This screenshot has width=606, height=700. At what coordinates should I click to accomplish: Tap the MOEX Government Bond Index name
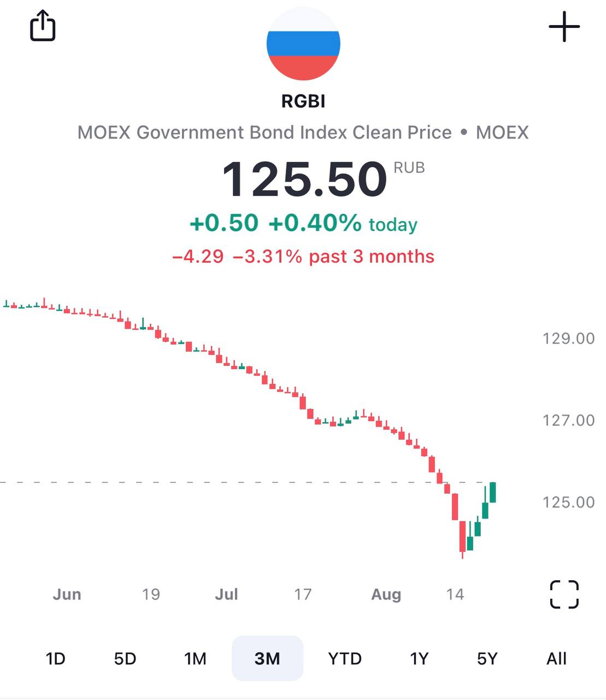click(x=264, y=132)
